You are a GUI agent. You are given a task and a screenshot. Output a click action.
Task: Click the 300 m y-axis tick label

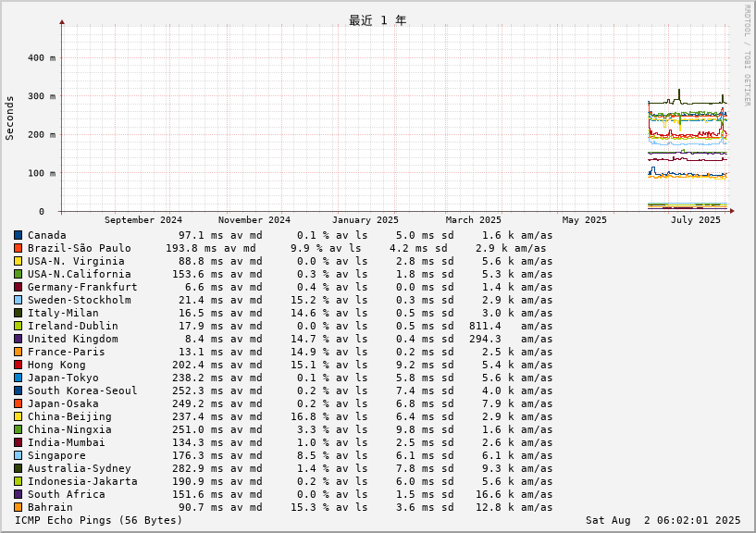(x=42, y=96)
